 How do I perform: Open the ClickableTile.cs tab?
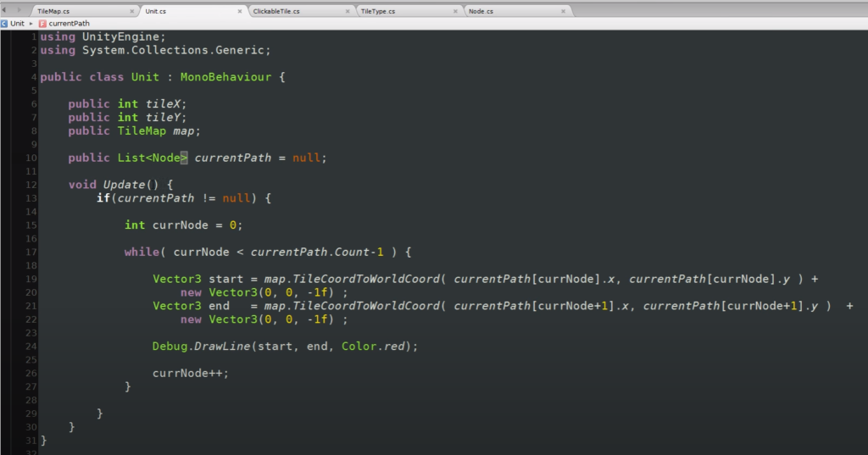276,11
